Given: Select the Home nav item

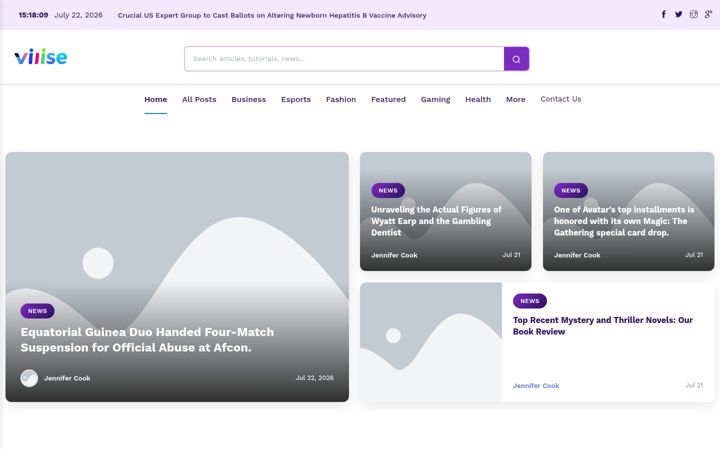Looking at the screenshot, I should pos(156,99).
